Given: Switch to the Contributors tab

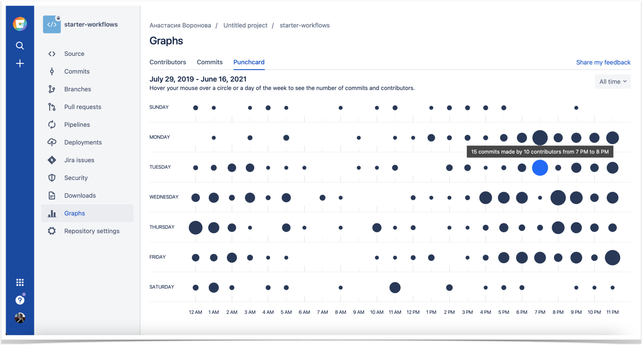Looking at the screenshot, I should [x=168, y=62].
